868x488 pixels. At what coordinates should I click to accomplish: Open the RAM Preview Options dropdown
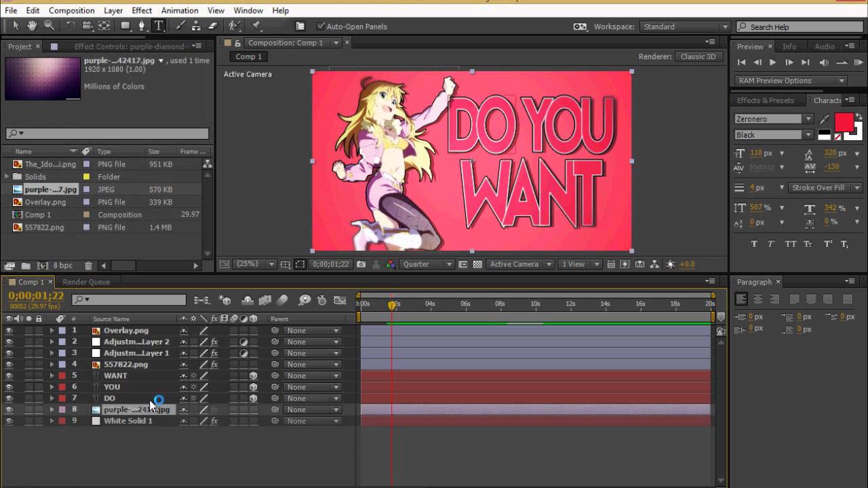coord(791,81)
